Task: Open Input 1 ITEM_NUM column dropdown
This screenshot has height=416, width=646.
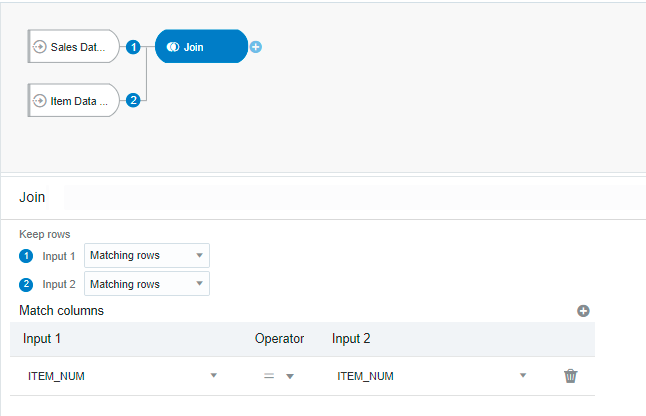Action: [x=122, y=376]
